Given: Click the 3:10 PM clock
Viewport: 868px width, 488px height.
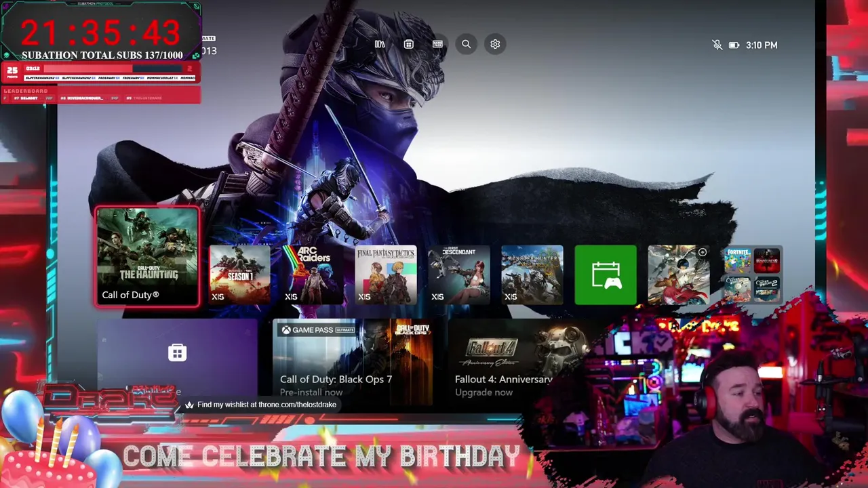Looking at the screenshot, I should (762, 45).
